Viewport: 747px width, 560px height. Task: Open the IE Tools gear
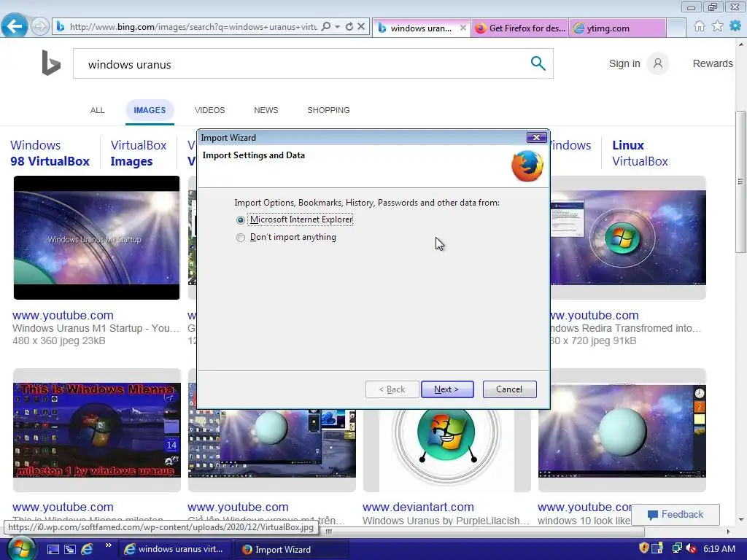pyautogui.click(x=735, y=26)
